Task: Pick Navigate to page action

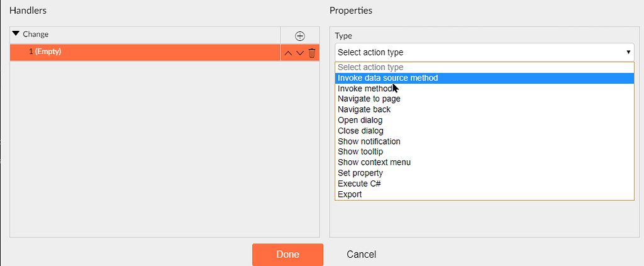Action: (485, 99)
